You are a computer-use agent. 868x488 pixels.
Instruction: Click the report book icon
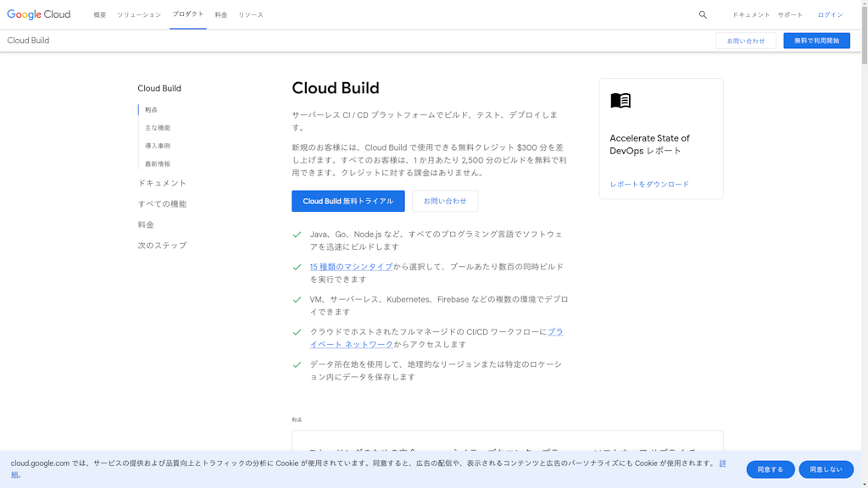(x=620, y=101)
